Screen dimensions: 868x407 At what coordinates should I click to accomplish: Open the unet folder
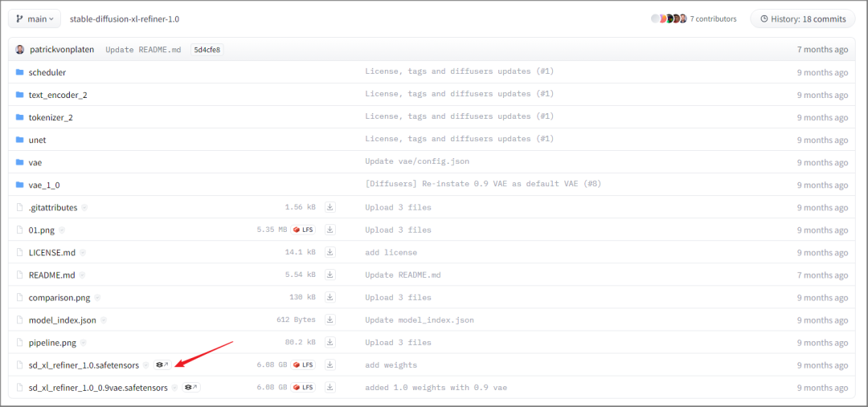point(37,140)
